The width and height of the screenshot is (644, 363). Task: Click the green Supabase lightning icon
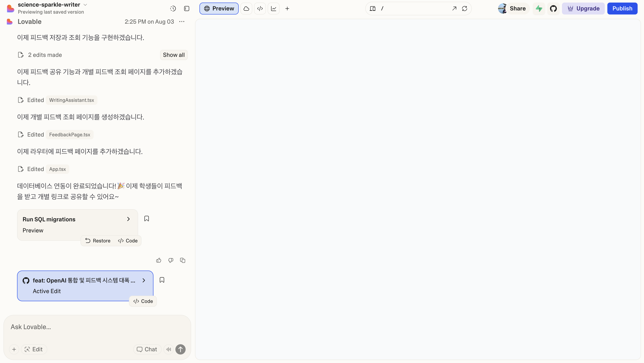tap(539, 9)
